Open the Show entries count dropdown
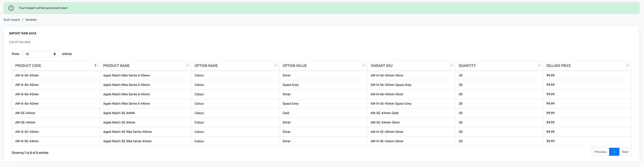The height and width of the screenshot is (167, 644). click(x=41, y=54)
